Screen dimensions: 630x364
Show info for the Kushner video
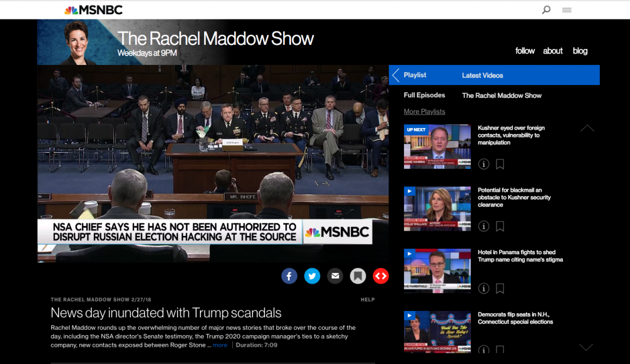point(483,164)
